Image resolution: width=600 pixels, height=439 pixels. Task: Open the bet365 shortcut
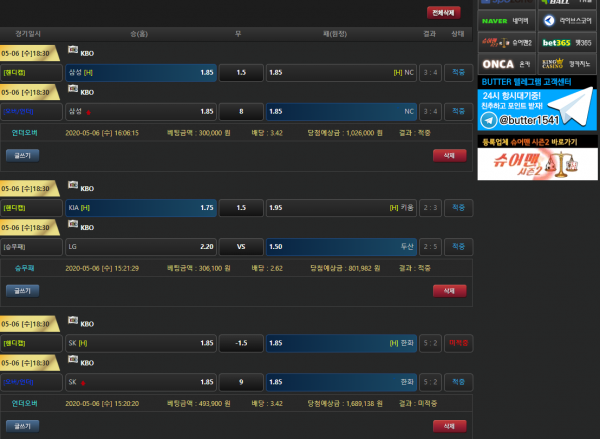point(568,42)
